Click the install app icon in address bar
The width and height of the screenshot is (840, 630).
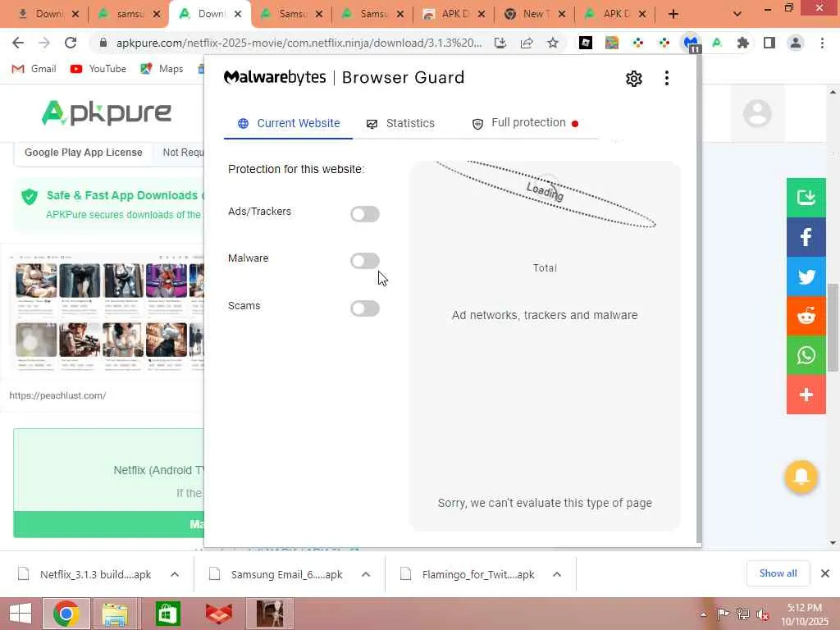(x=500, y=43)
